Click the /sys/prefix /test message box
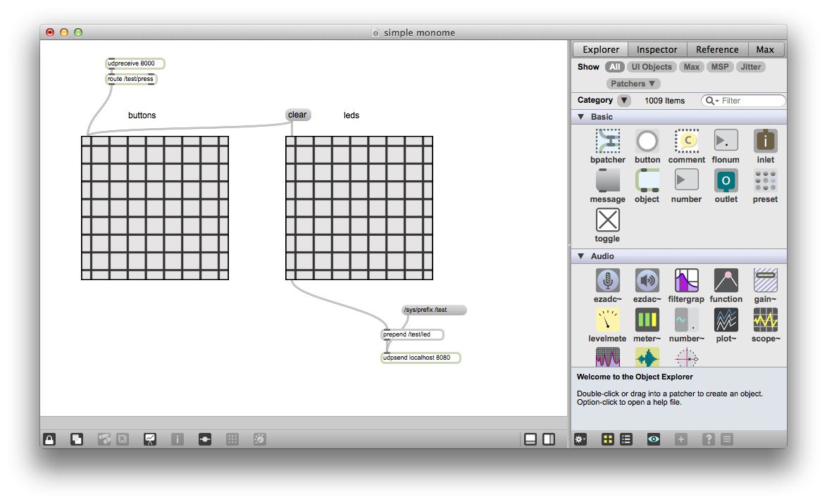 click(x=431, y=310)
